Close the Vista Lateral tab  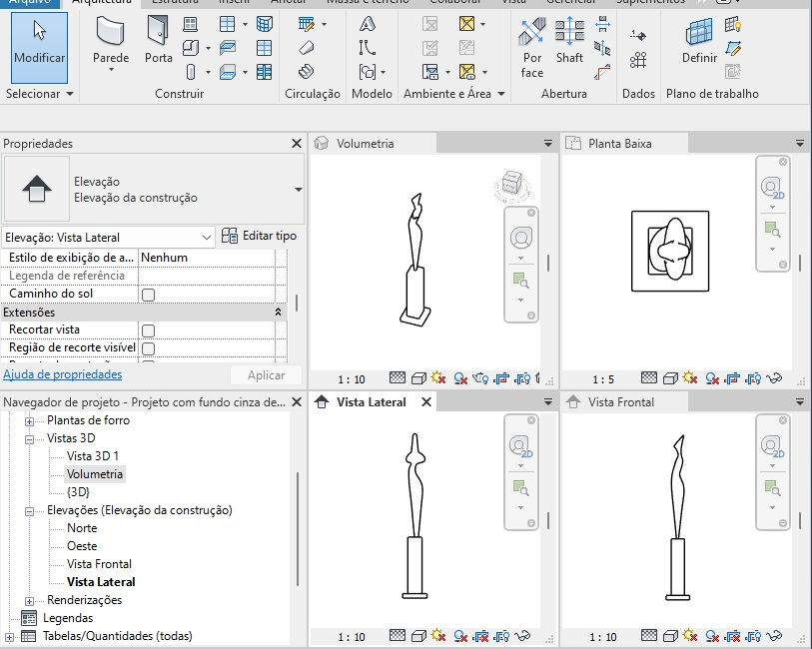point(426,402)
